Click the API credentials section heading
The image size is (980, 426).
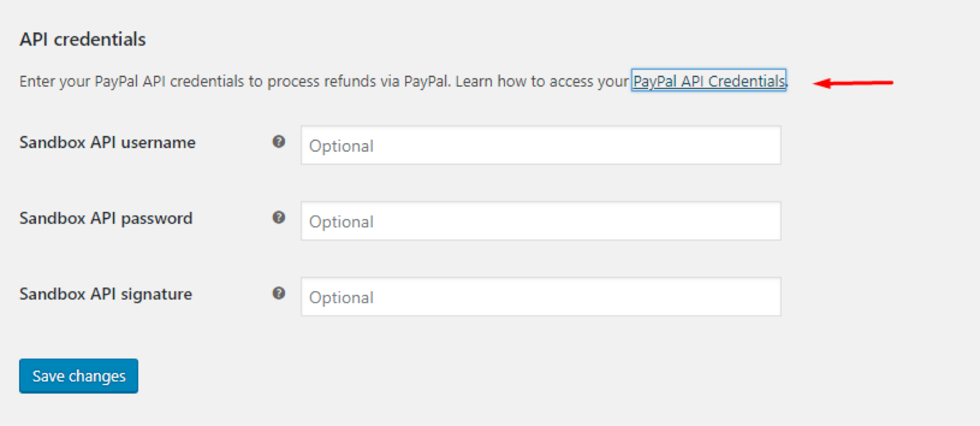tap(83, 39)
